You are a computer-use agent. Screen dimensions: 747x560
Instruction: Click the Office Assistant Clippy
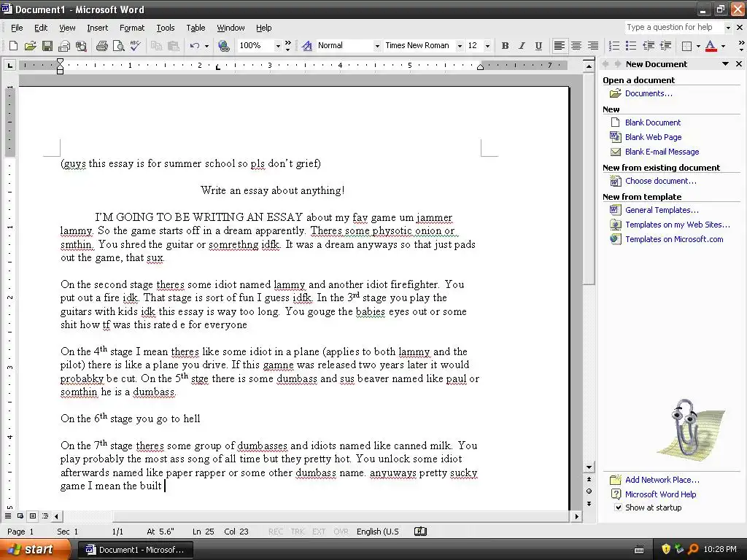click(x=689, y=430)
